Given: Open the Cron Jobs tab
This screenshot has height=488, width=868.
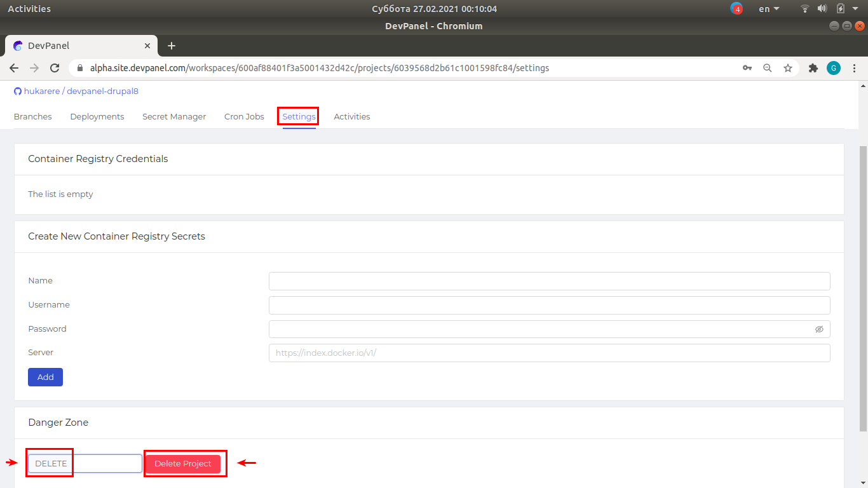Looking at the screenshot, I should click(x=244, y=117).
